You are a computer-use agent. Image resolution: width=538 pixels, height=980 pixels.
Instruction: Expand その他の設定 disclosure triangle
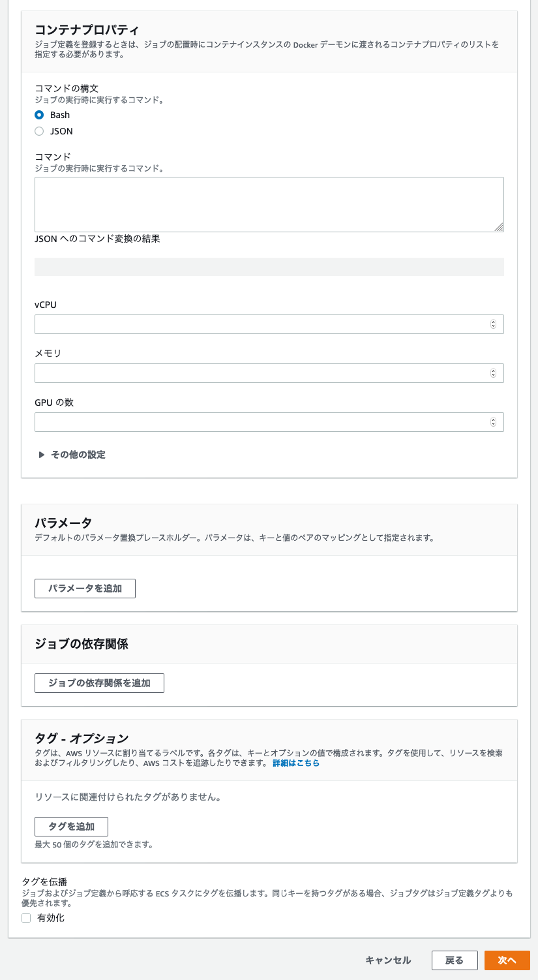click(42, 455)
